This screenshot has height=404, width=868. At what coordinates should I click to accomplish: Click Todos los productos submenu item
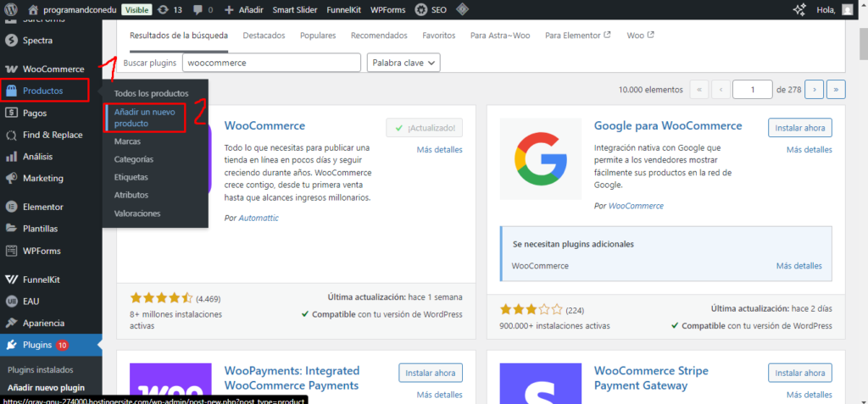coord(152,93)
